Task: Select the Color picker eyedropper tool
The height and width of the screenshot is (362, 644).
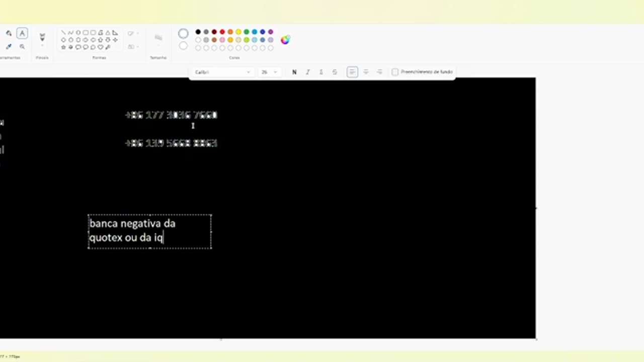Action: [x=9, y=46]
